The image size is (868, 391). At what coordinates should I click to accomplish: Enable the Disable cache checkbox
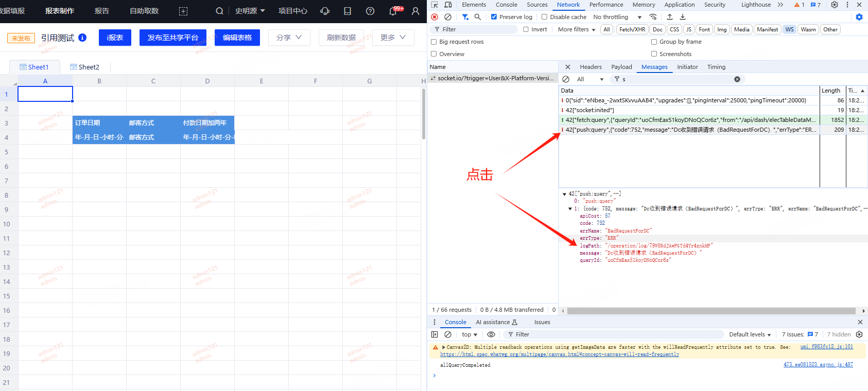tap(544, 17)
